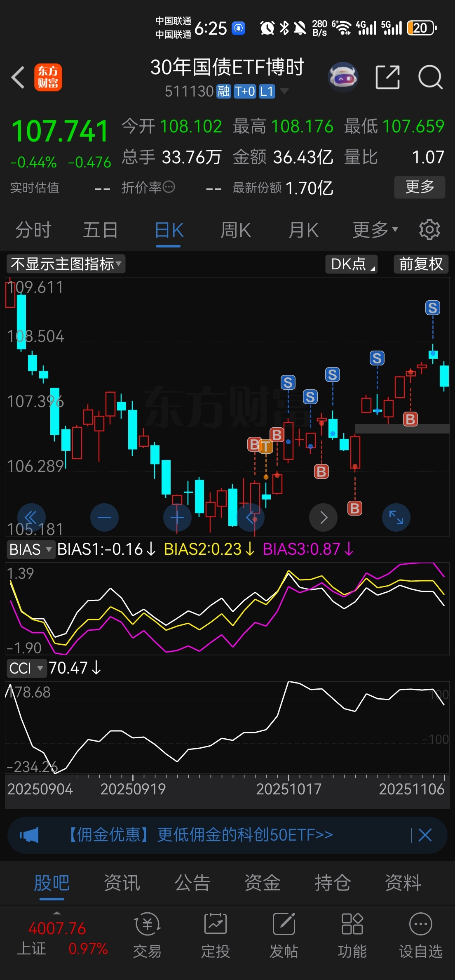Open the 东方财富 logo icon
The width and height of the screenshot is (455, 980).
pyautogui.click(x=48, y=77)
